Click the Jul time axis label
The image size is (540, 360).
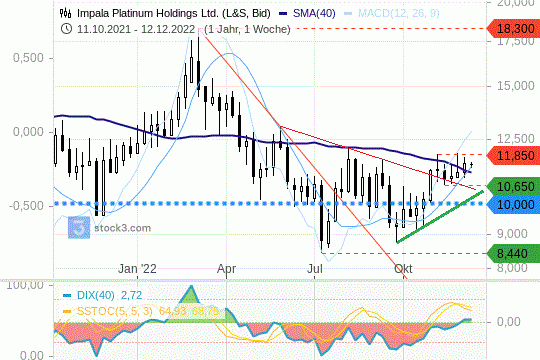tap(314, 269)
